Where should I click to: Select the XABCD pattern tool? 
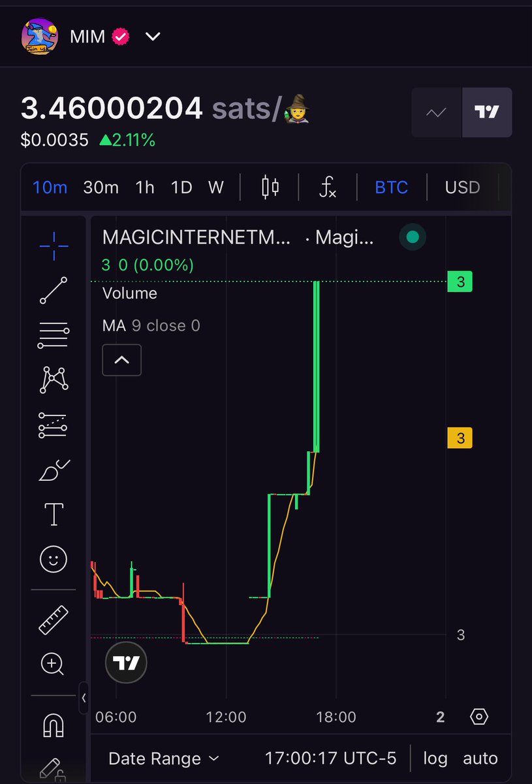tap(54, 380)
